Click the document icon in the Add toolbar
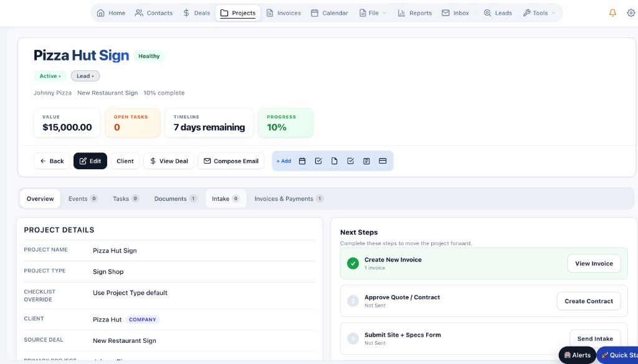The image size is (638, 364). pos(334,161)
